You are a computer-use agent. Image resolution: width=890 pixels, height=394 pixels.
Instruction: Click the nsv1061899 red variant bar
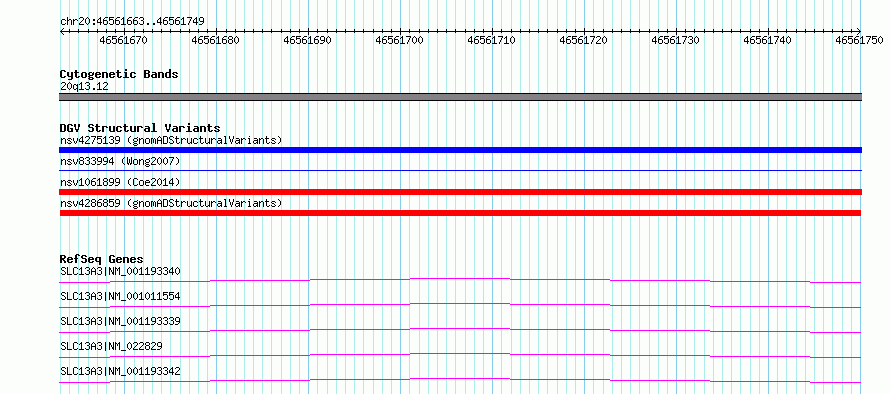pos(460,192)
